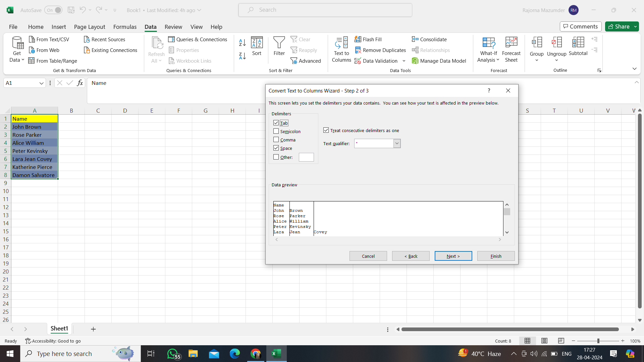Switch to the Review tab
644x362 pixels.
pos(173,27)
